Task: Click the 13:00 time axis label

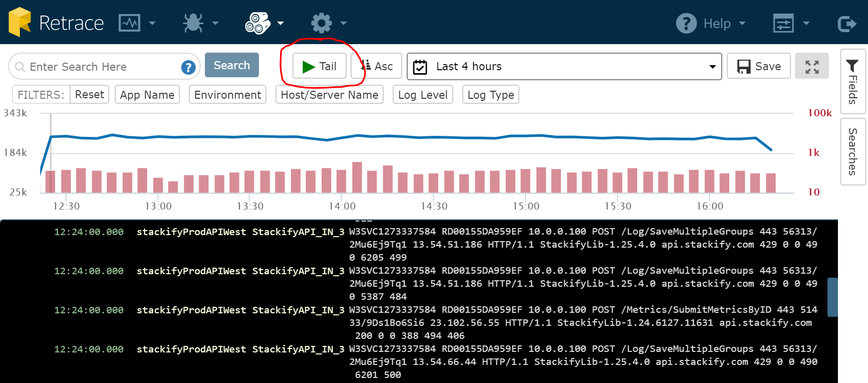Action: (x=158, y=206)
